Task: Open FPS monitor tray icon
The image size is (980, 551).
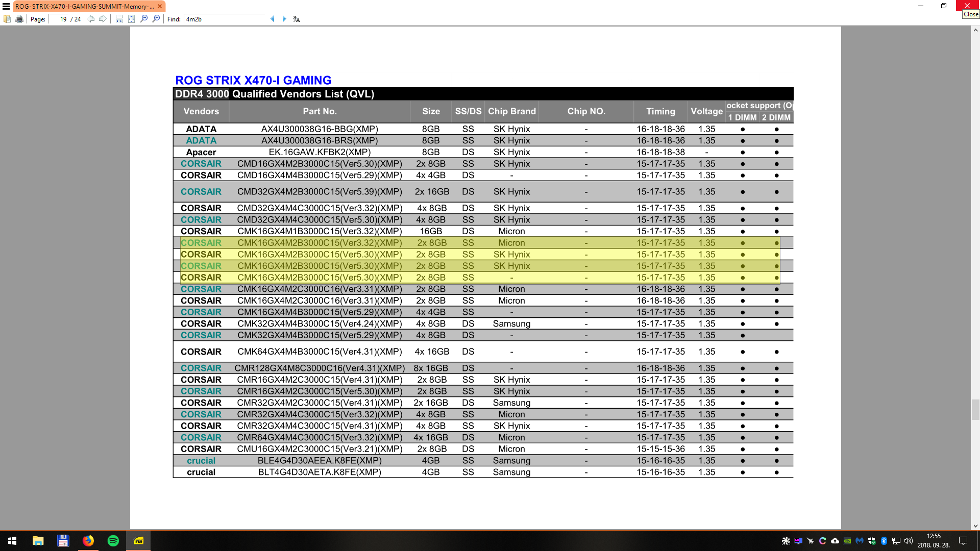Action: (798, 541)
